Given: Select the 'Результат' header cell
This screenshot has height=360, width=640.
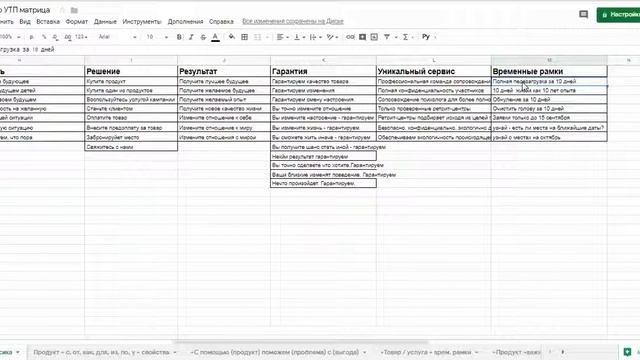Looking at the screenshot, I should coord(224,71).
